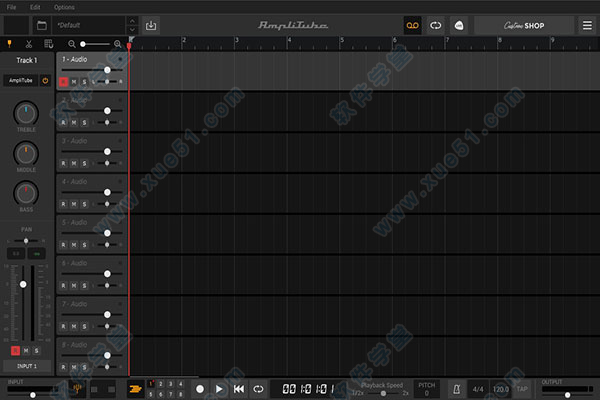Click the transport play button
This screenshot has width=600, height=400.
point(219,389)
